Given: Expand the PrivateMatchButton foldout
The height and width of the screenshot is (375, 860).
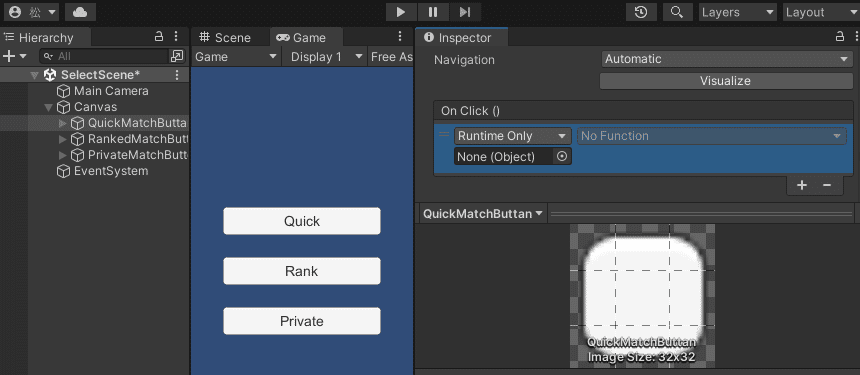Looking at the screenshot, I should (x=63, y=155).
